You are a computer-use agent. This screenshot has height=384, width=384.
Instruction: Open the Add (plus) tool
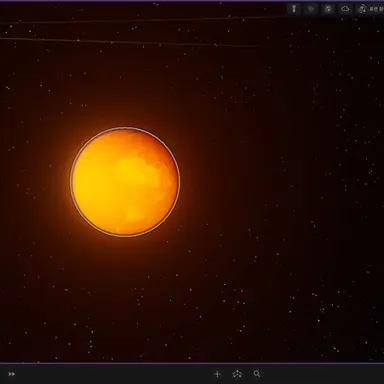[217, 374]
